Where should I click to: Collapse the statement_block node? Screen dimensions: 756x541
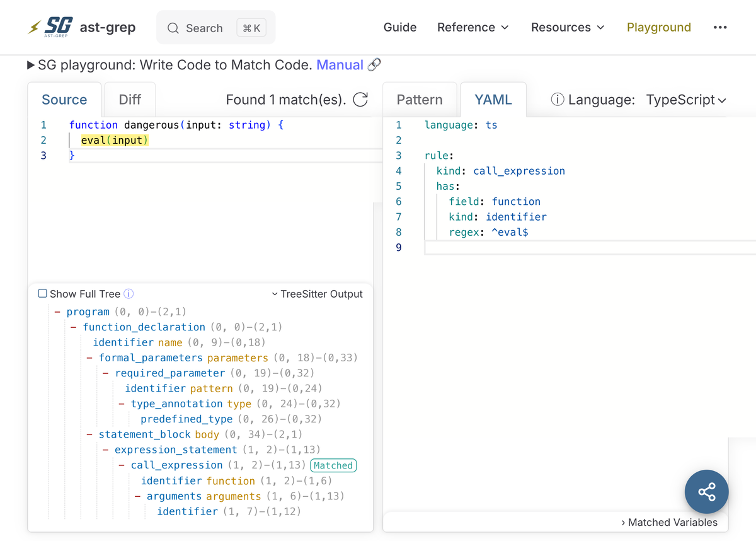click(89, 434)
